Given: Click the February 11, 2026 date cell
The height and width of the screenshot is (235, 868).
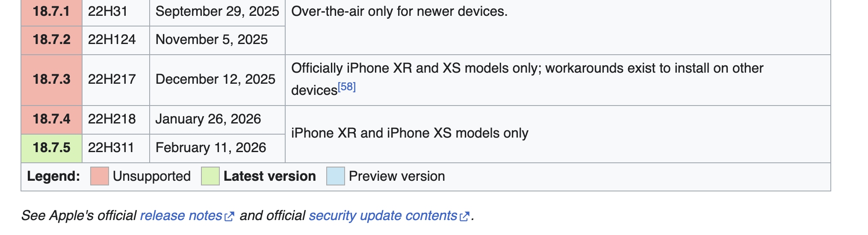Looking at the screenshot, I should pyautogui.click(x=211, y=148).
